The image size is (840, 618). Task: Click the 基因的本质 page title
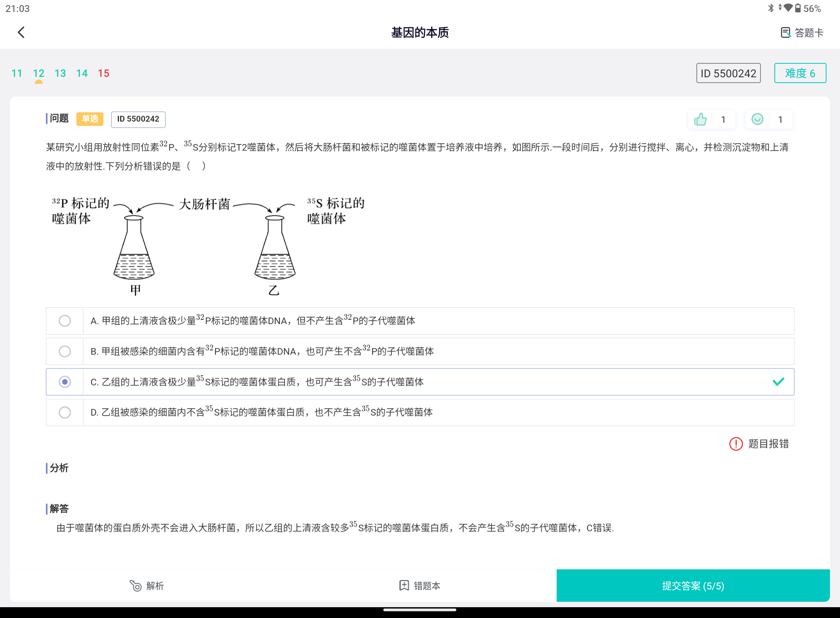pos(420,32)
